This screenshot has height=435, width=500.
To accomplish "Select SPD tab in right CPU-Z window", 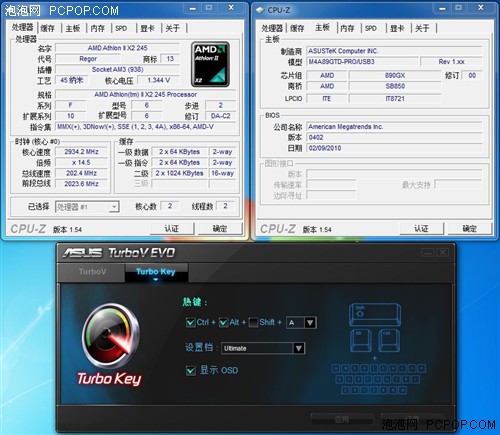I will pos(371,28).
